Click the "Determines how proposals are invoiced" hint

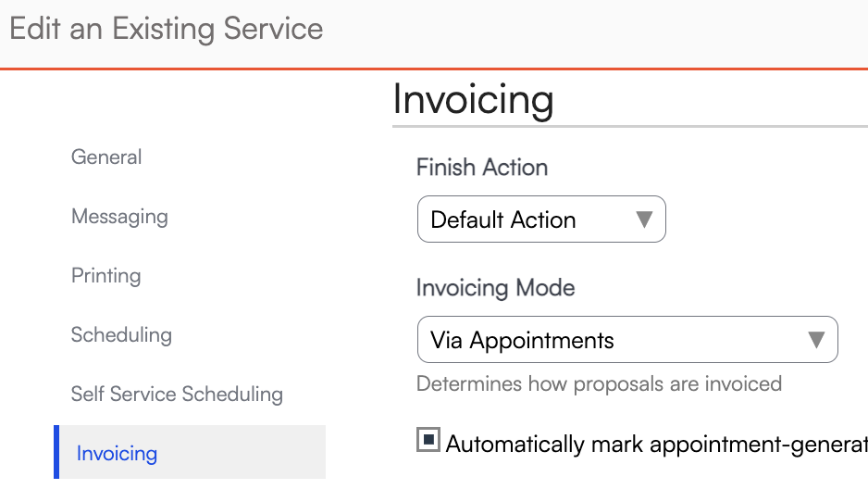click(x=599, y=383)
